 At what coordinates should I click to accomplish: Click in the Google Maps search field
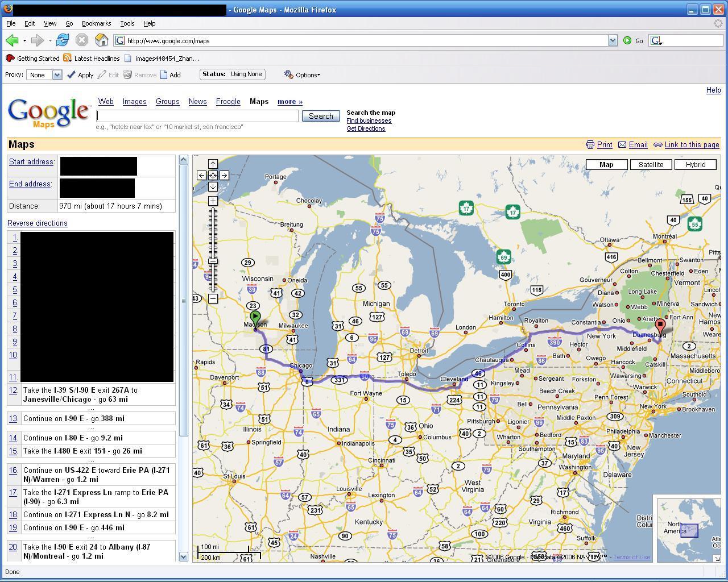(197, 115)
